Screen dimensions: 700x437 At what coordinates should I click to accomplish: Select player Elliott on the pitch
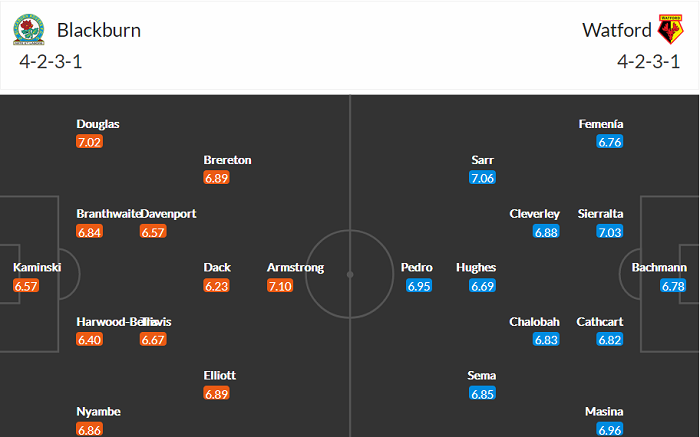220,376
